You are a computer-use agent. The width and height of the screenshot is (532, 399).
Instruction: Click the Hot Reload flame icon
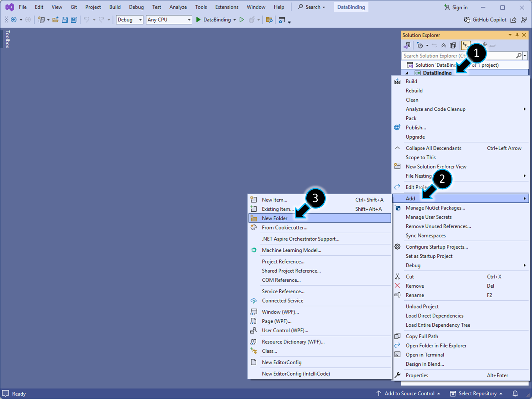point(252,20)
